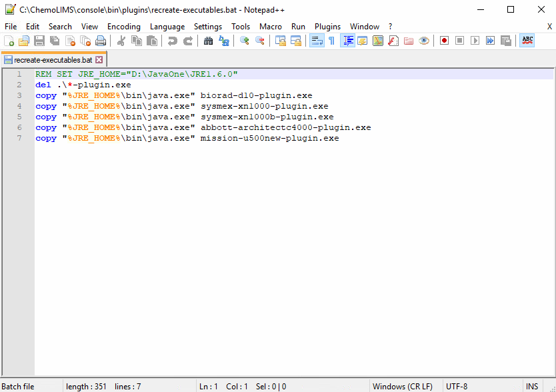The height and width of the screenshot is (392, 556).
Task: Start macro recording with red dot button
Action: 444,41
